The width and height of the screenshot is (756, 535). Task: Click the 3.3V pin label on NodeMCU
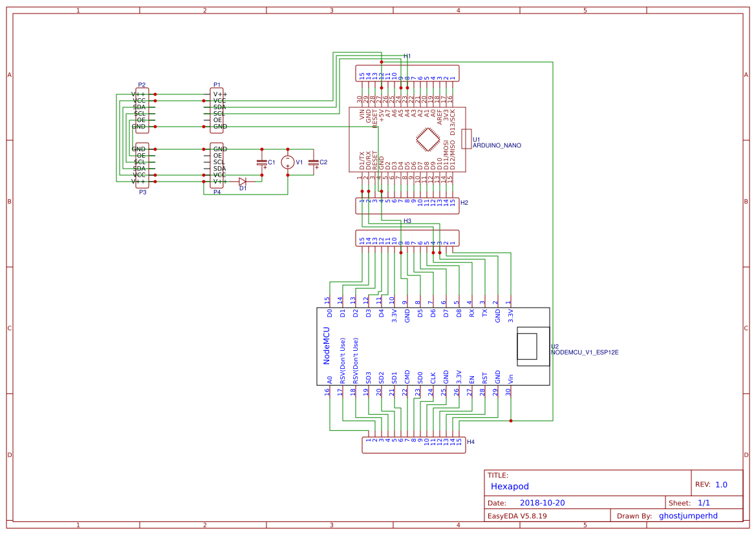coord(394,316)
